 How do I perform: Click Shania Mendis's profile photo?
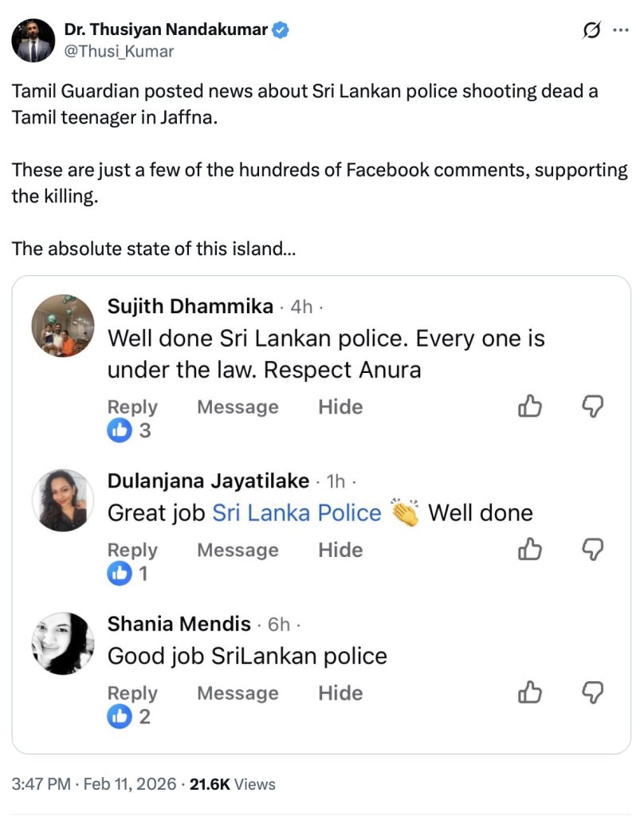pyautogui.click(x=62, y=644)
